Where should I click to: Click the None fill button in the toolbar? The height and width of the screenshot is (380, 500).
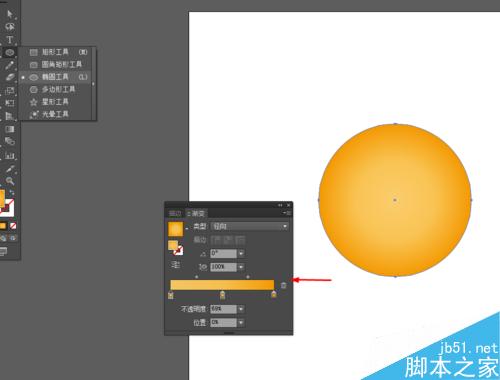[13, 226]
